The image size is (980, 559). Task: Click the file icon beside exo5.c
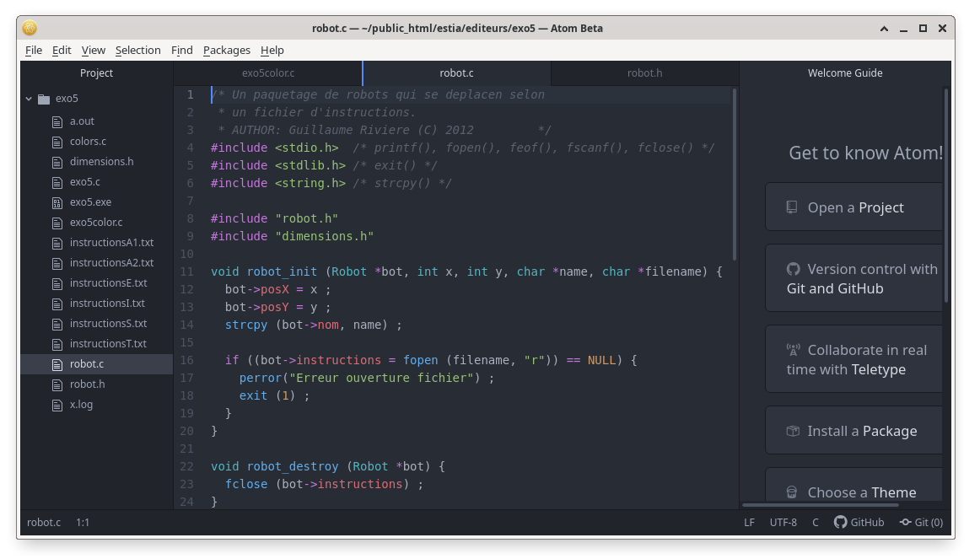coord(57,182)
